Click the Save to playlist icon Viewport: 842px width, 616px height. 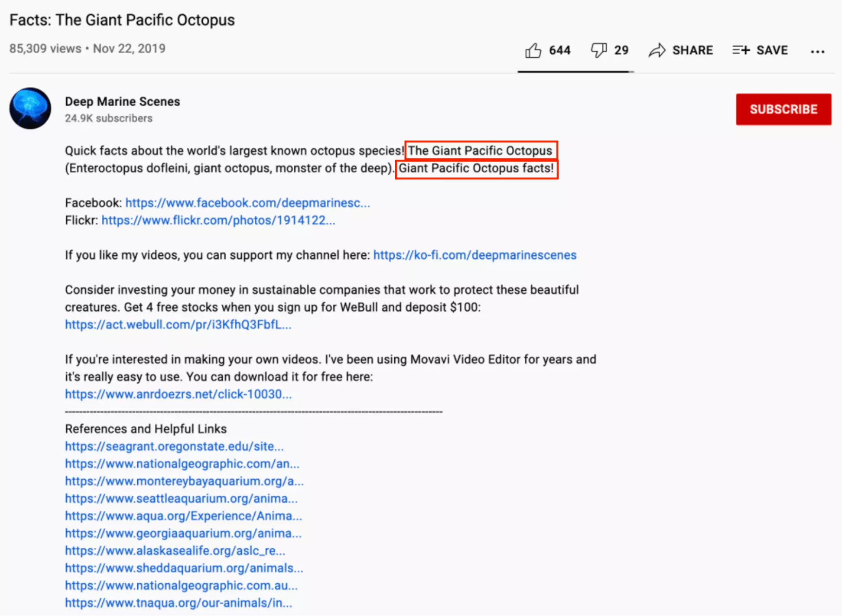(741, 50)
